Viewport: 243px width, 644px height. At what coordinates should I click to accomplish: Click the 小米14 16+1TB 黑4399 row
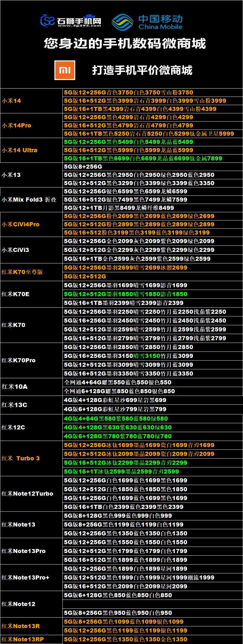(x=153, y=109)
